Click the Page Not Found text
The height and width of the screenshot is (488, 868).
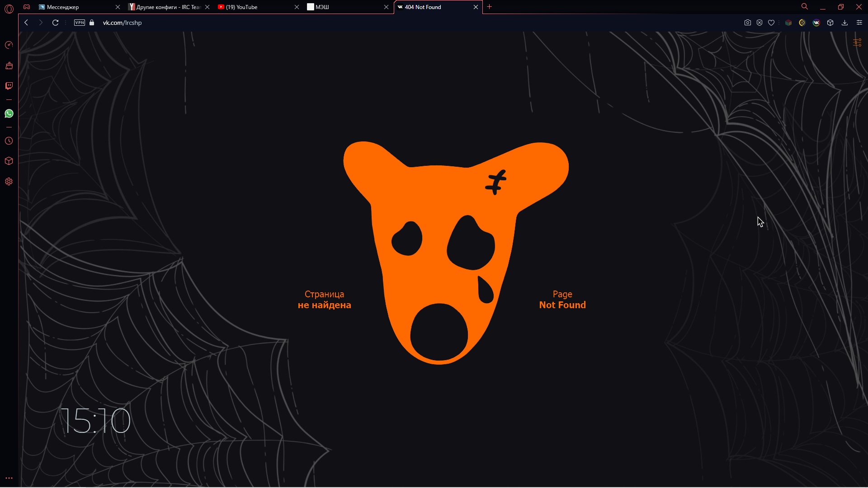(x=562, y=300)
